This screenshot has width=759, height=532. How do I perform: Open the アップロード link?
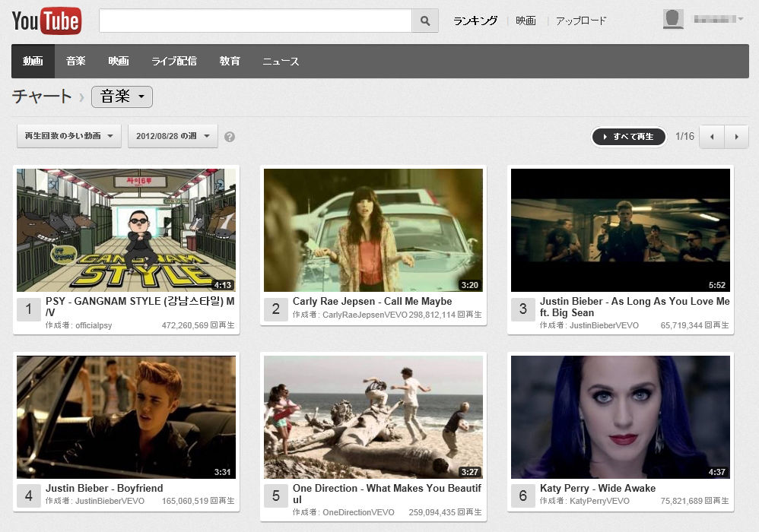(581, 21)
